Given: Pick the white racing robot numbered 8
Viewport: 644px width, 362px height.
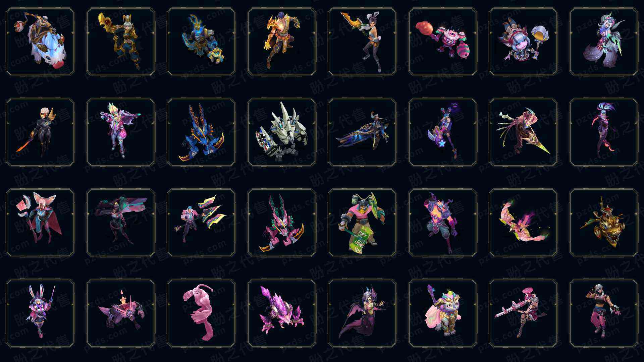Looking at the screenshot, I should click(x=282, y=132).
